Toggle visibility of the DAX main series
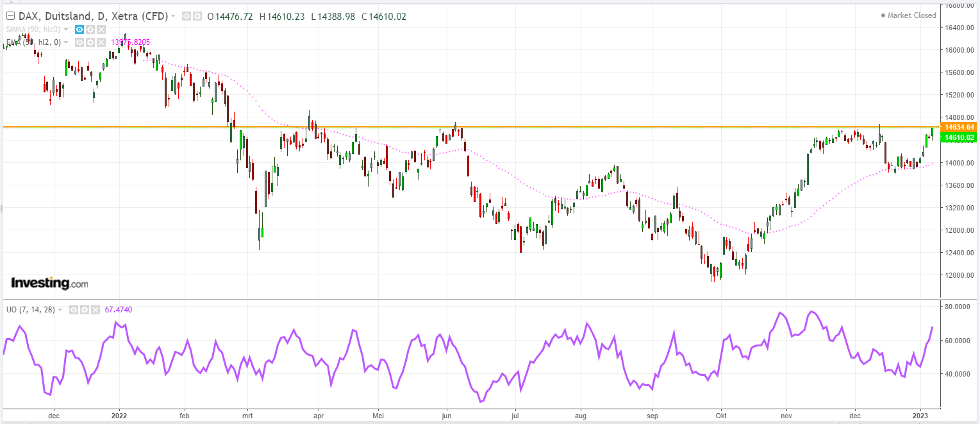Screen dimensions: 980x424 click(x=187, y=16)
